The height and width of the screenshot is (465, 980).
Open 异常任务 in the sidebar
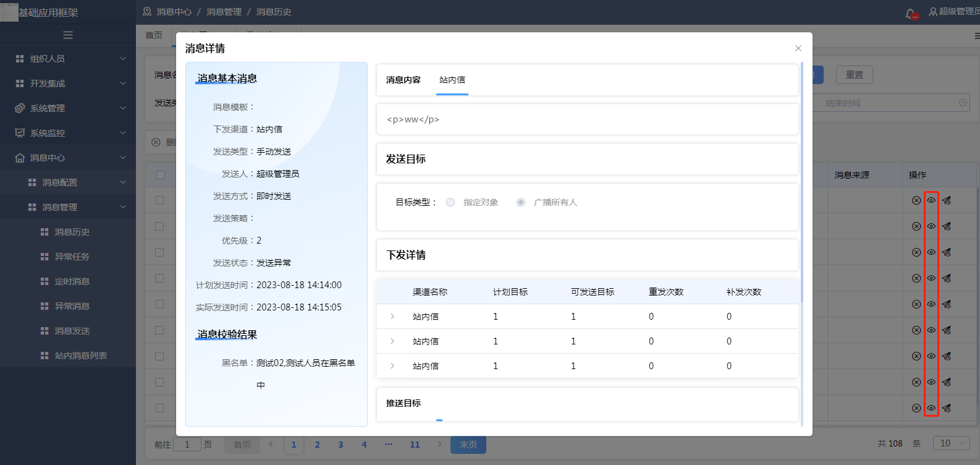(x=72, y=257)
